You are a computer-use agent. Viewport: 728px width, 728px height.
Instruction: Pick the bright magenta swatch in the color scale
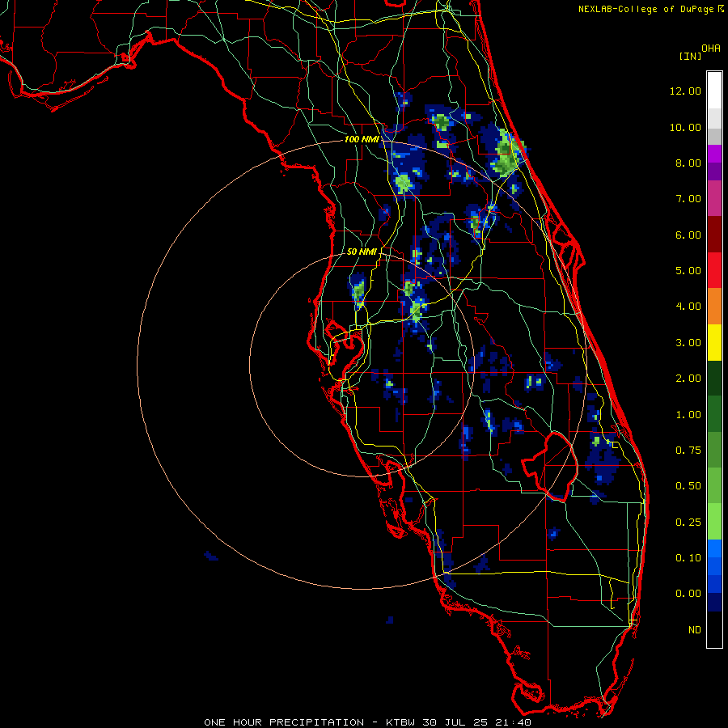tap(714, 154)
